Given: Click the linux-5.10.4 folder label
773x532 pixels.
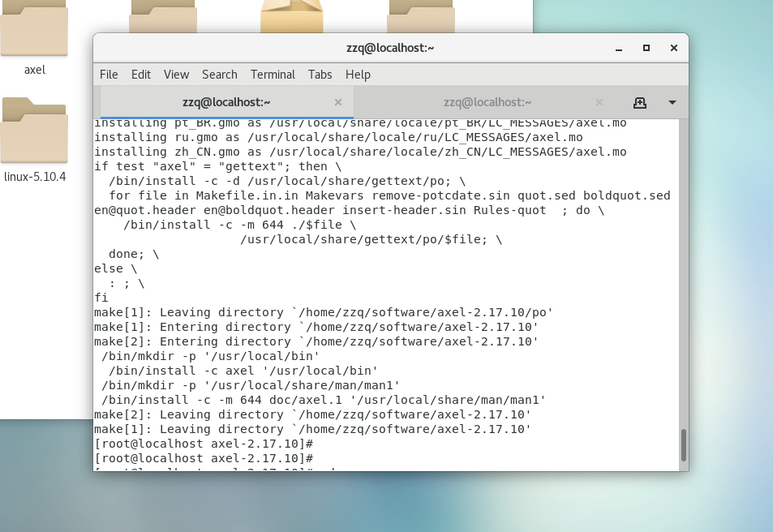Looking at the screenshot, I should [35, 177].
